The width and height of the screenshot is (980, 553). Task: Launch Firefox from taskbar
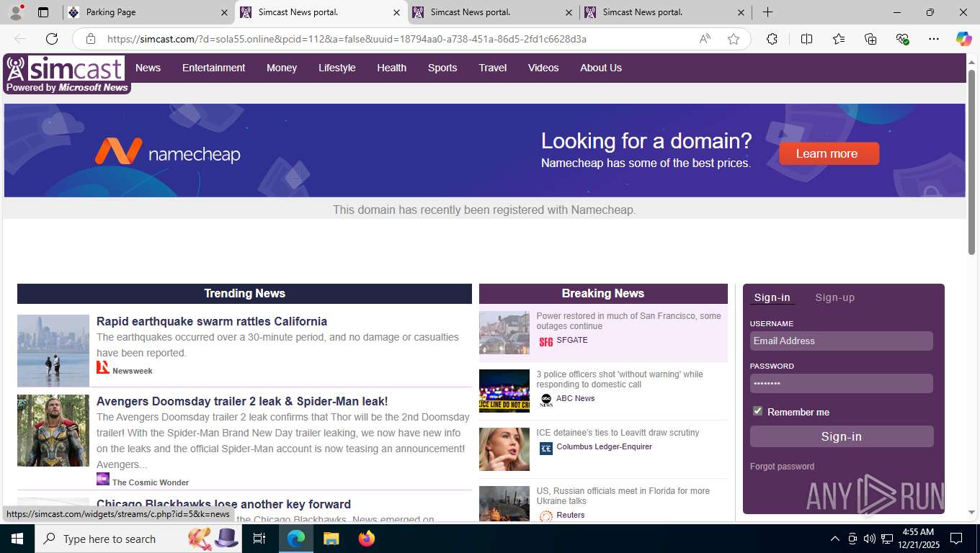click(367, 539)
